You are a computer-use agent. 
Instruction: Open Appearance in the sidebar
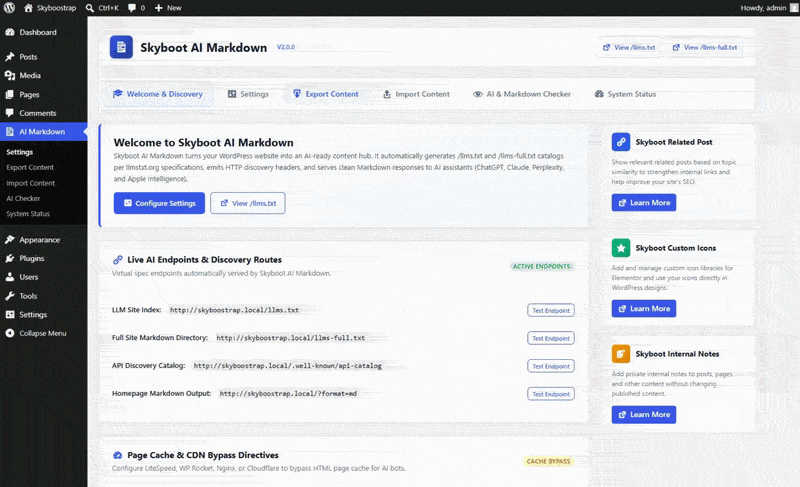coord(43,240)
